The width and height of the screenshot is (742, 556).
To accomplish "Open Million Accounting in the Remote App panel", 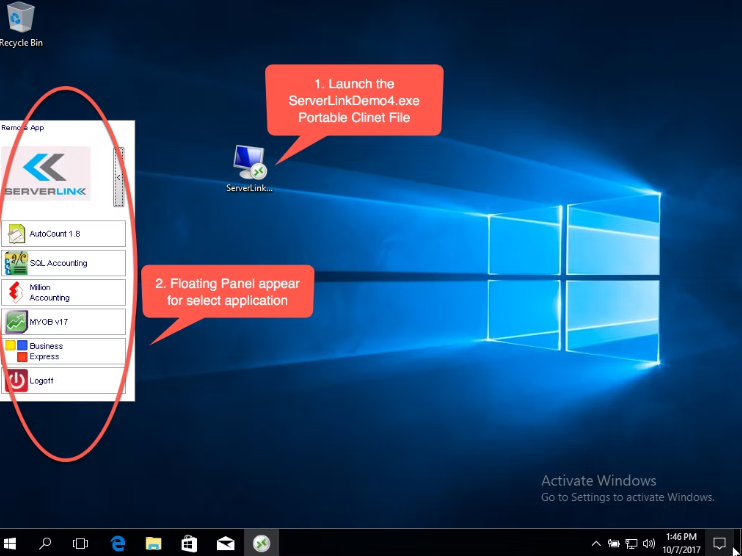I will [63, 292].
